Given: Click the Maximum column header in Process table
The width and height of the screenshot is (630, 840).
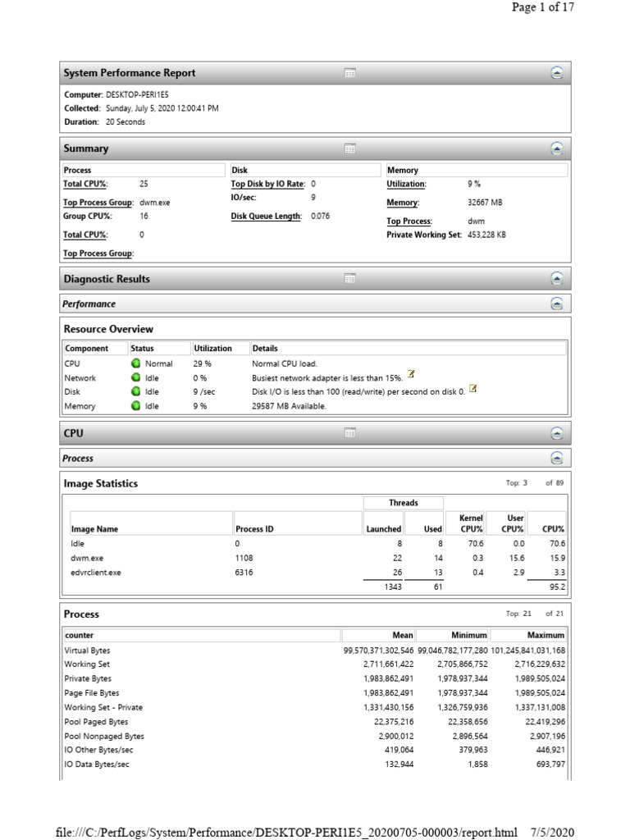Looking at the screenshot, I should [x=546, y=635].
